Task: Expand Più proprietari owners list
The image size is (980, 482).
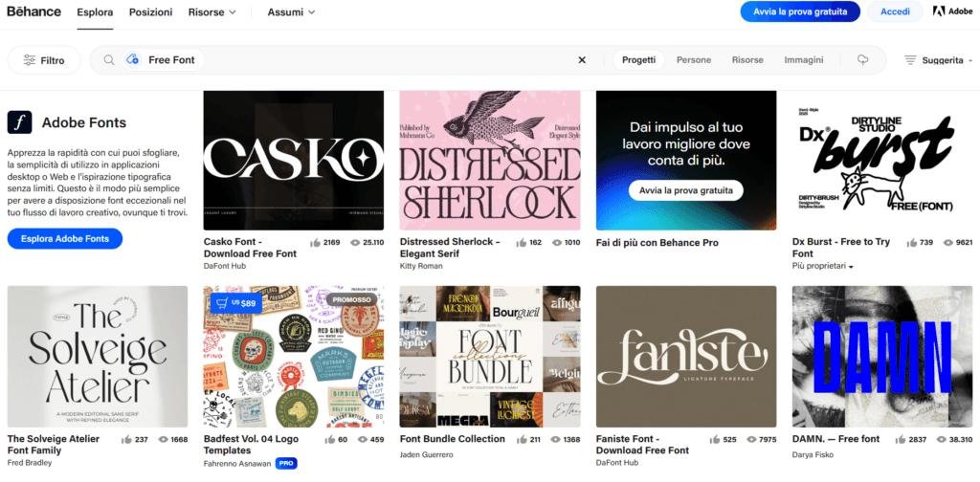Action: pyautogui.click(x=822, y=266)
